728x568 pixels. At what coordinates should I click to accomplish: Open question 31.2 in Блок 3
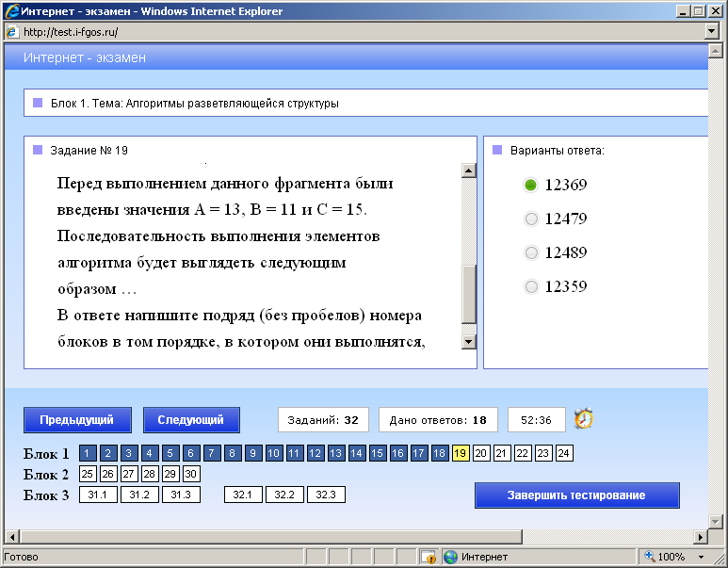[139, 495]
